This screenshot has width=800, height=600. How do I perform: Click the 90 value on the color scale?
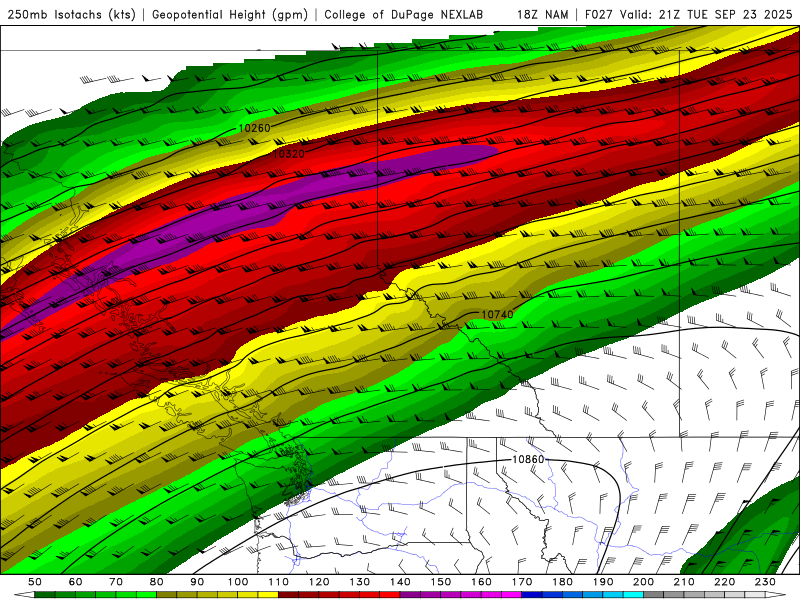coord(197,582)
